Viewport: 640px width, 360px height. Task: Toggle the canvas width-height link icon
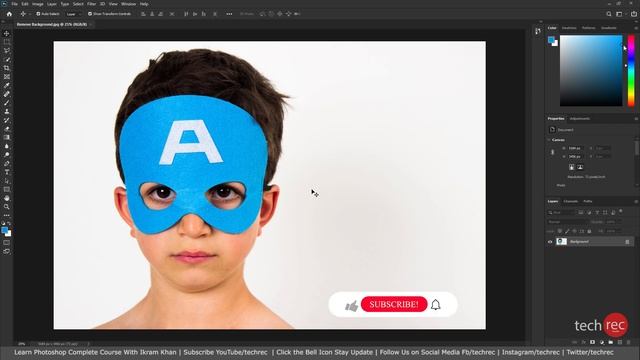[x=553, y=152]
